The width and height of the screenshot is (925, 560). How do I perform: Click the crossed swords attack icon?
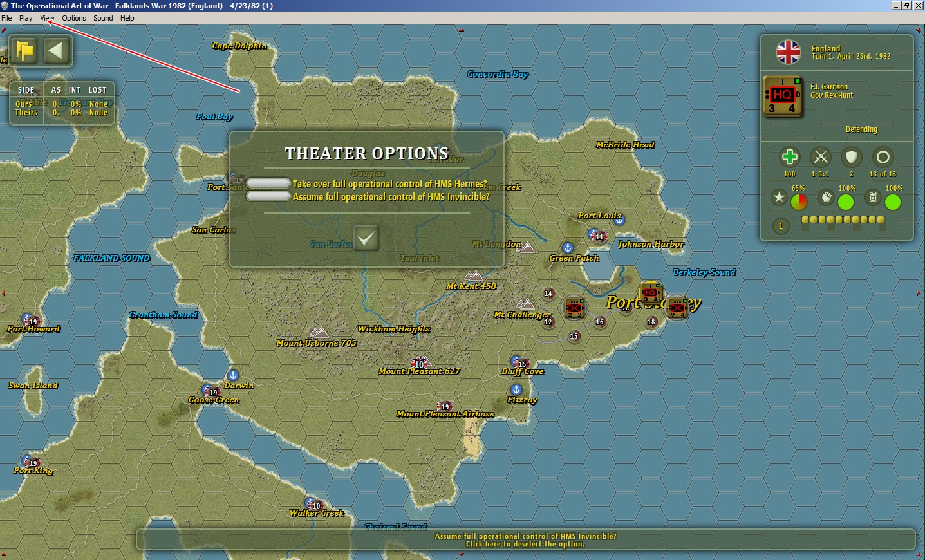pyautogui.click(x=820, y=156)
